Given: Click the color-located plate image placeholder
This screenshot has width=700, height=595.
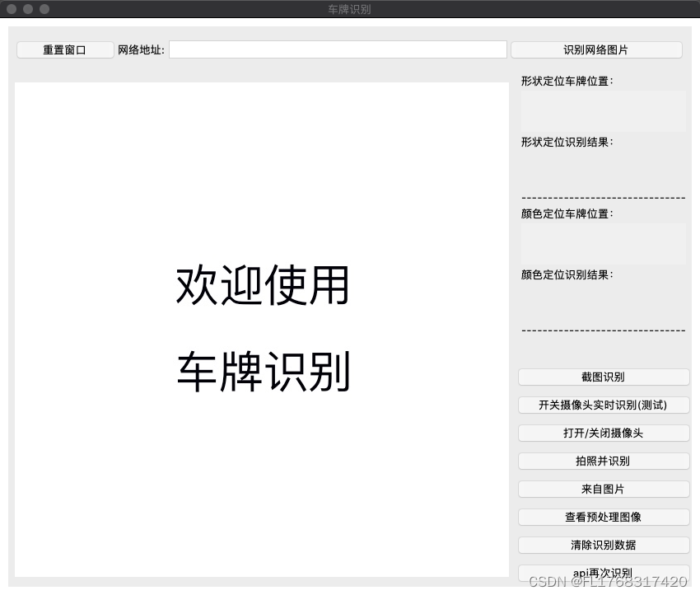Looking at the screenshot, I should [x=603, y=244].
